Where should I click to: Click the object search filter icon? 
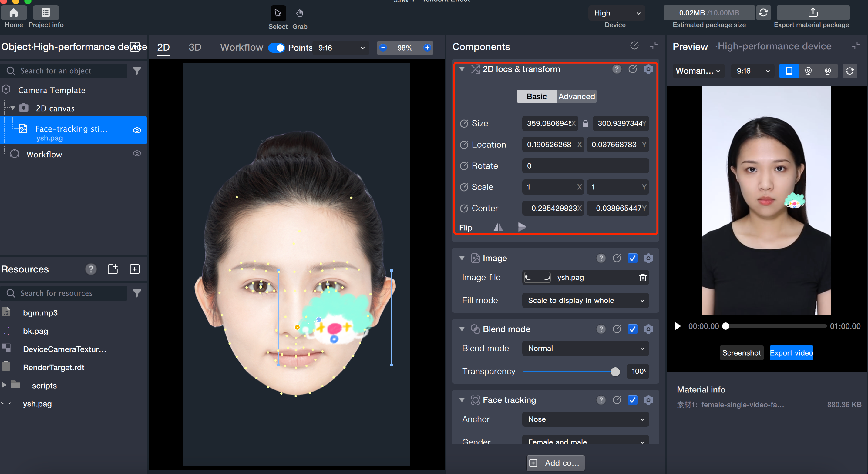[x=137, y=71]
